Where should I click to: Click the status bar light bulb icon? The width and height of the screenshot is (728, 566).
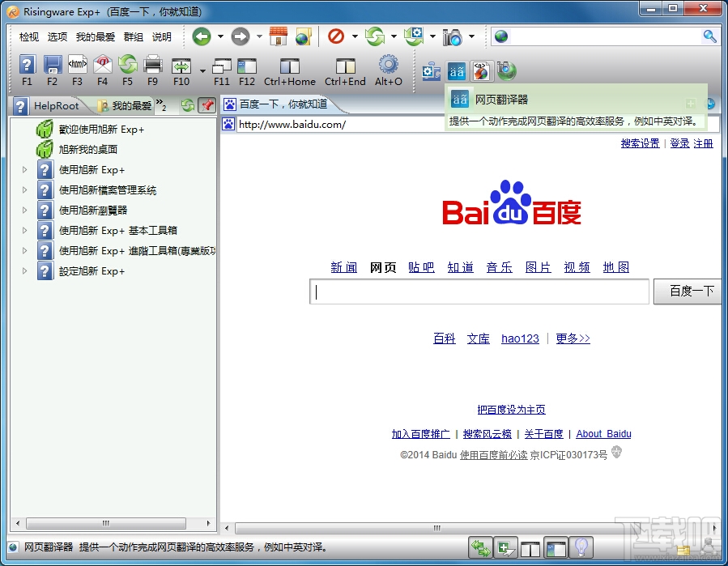tap(581, 547)
